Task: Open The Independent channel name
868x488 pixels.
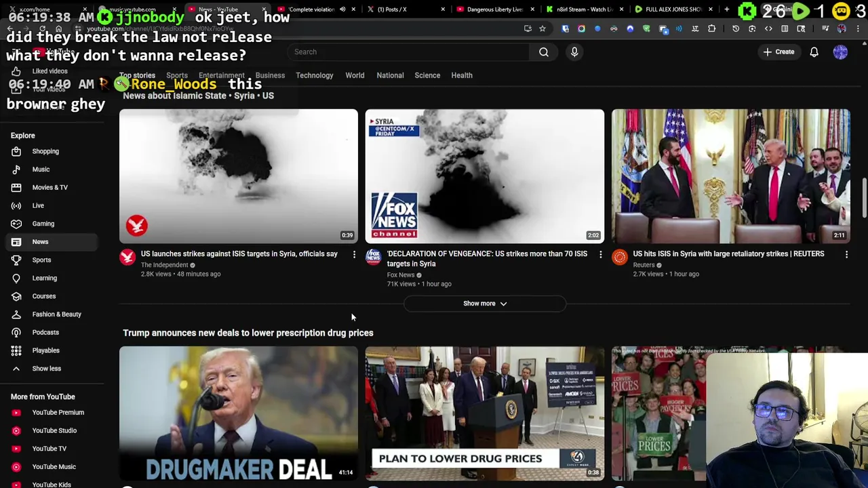Action: tap(164, 265)
